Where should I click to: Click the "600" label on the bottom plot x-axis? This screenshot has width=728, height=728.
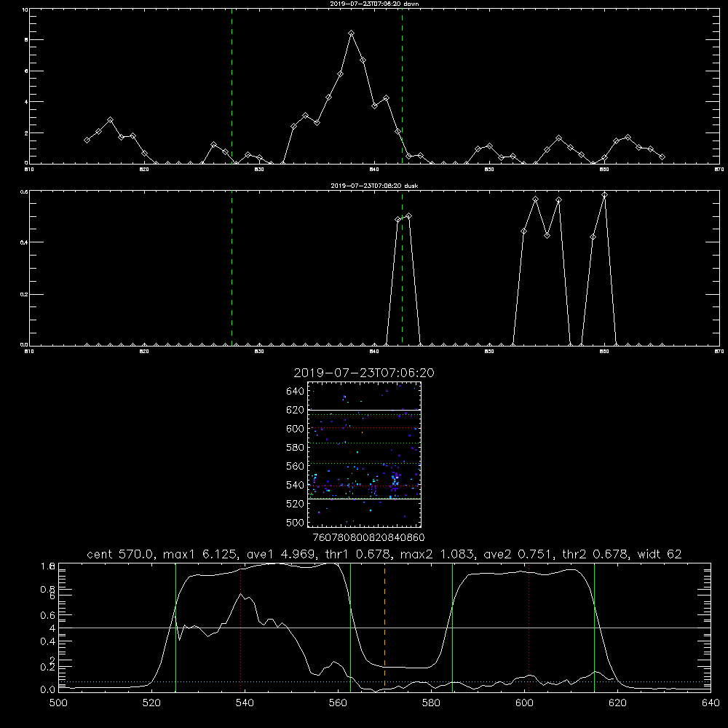click(525, 703)
